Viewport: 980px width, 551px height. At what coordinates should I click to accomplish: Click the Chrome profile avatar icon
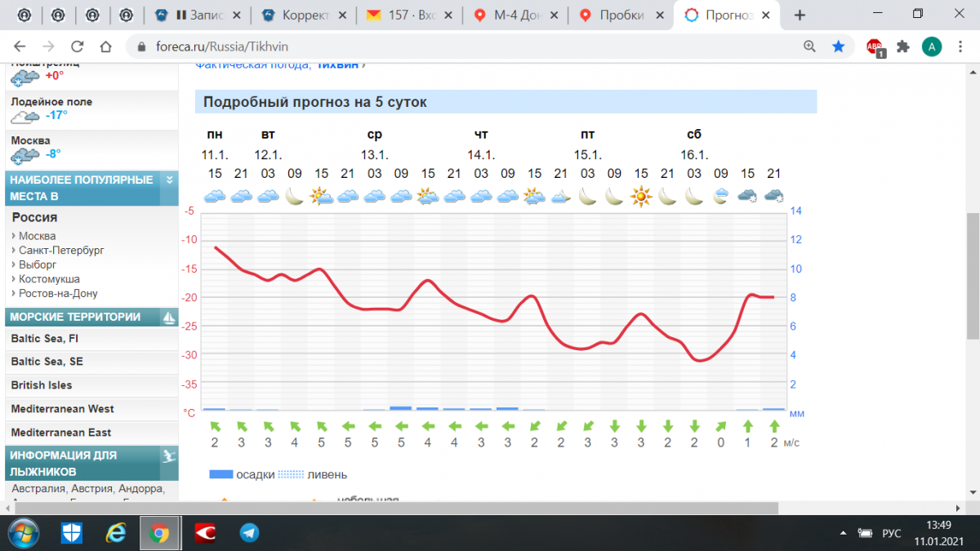coord(931,47)
